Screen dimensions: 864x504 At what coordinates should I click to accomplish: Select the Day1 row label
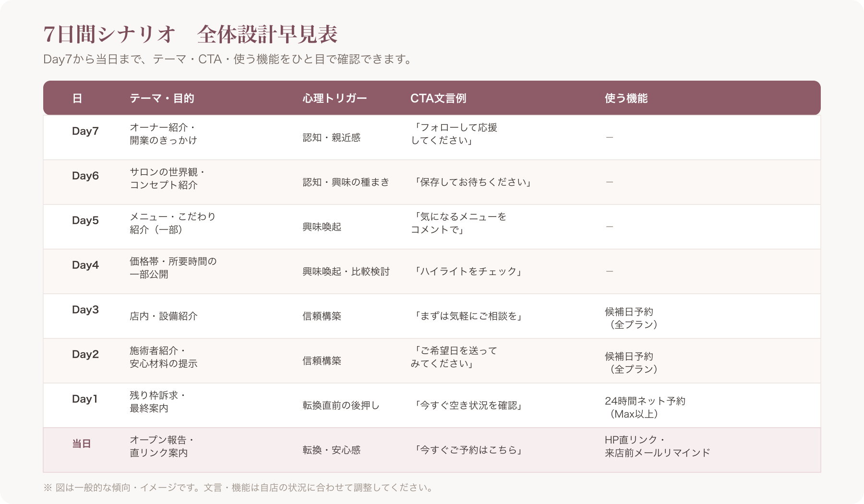85,399
